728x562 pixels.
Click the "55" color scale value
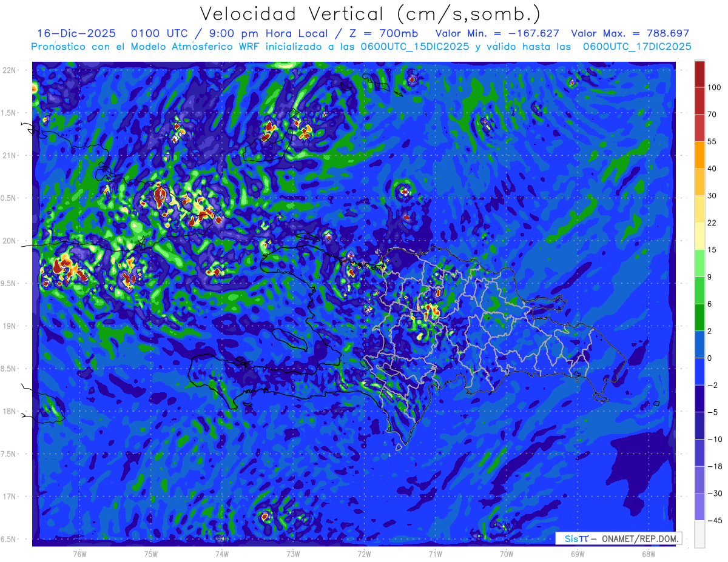click(712, 141)
